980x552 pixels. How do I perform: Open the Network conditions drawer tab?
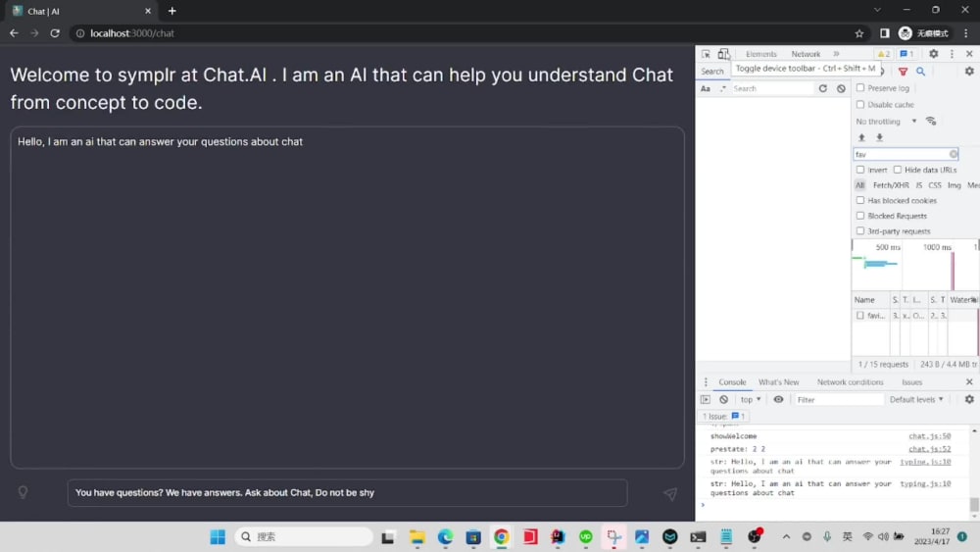point(850,382)
